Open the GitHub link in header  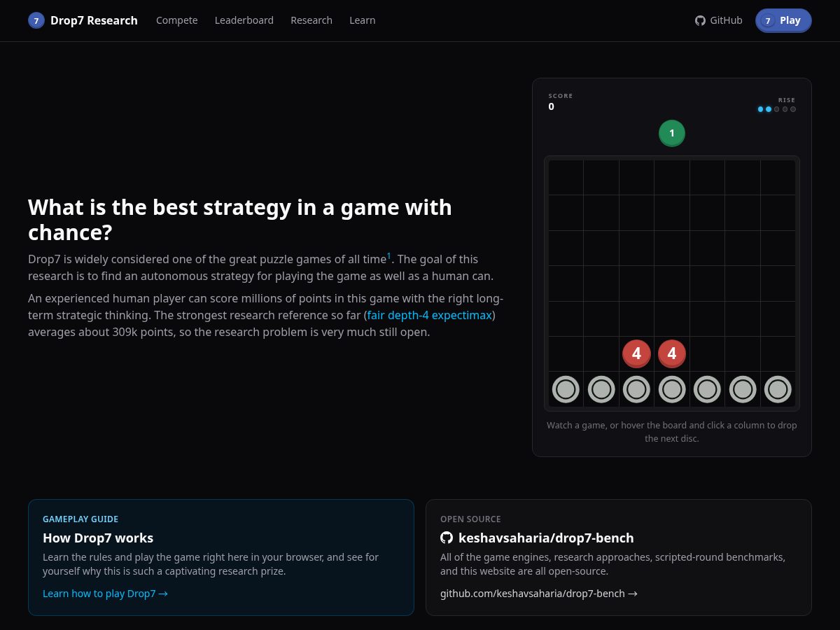pos(719,20)
